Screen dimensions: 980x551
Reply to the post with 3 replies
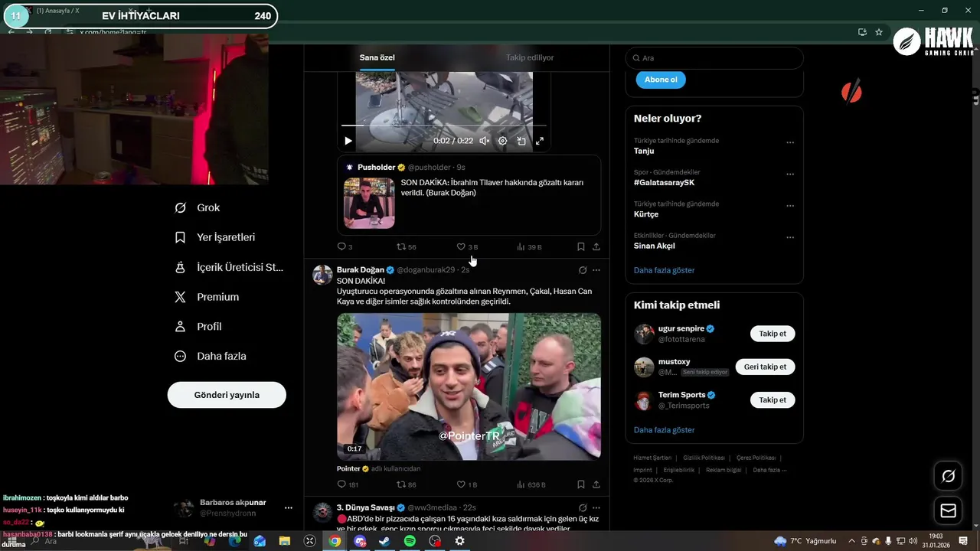point(345,247)
